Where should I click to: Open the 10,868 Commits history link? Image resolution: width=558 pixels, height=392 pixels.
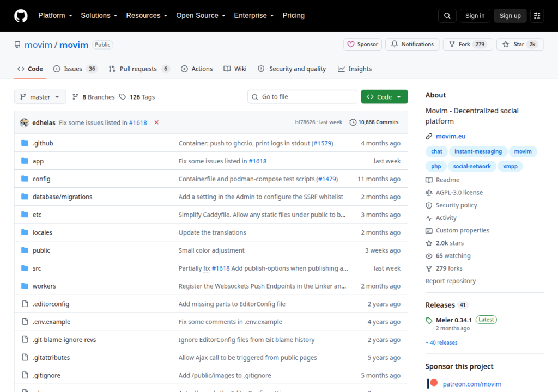coord(374,122)
